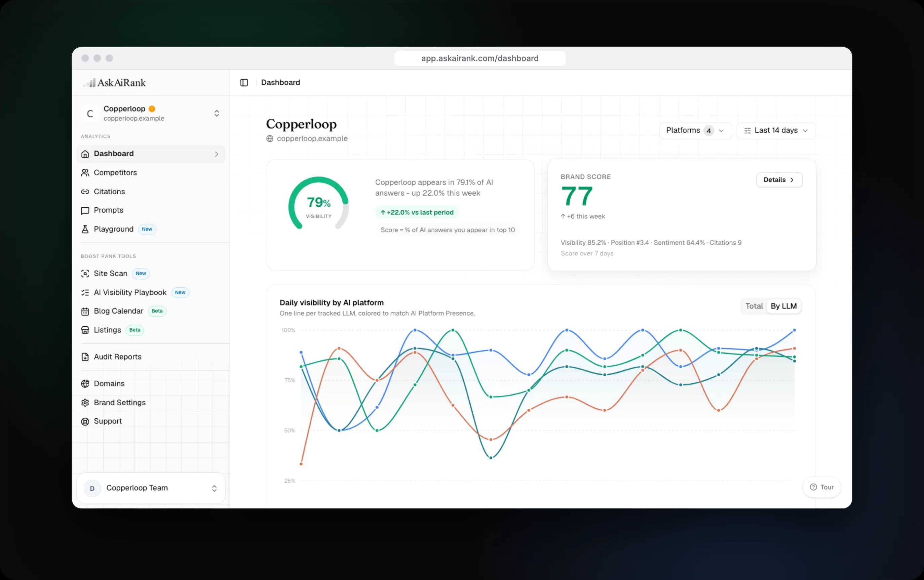The height and width of the screenshot is (580, 924).
Task: Click the Audit Reports document icon
Action: coord(85,357)
